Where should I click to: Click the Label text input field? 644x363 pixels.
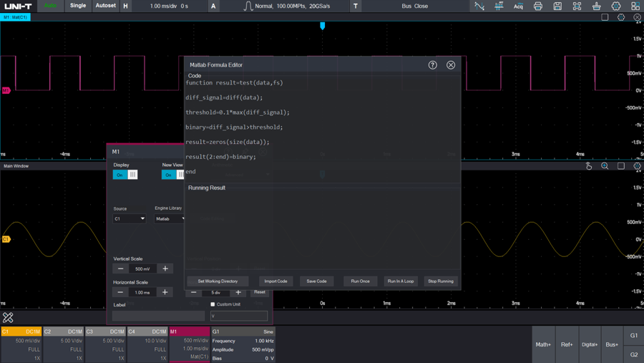tap(158, 316)
